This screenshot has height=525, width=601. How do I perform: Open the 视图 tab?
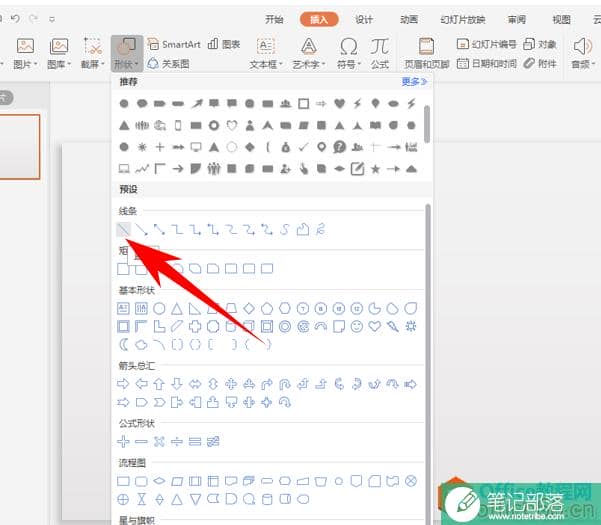point(562,19)
